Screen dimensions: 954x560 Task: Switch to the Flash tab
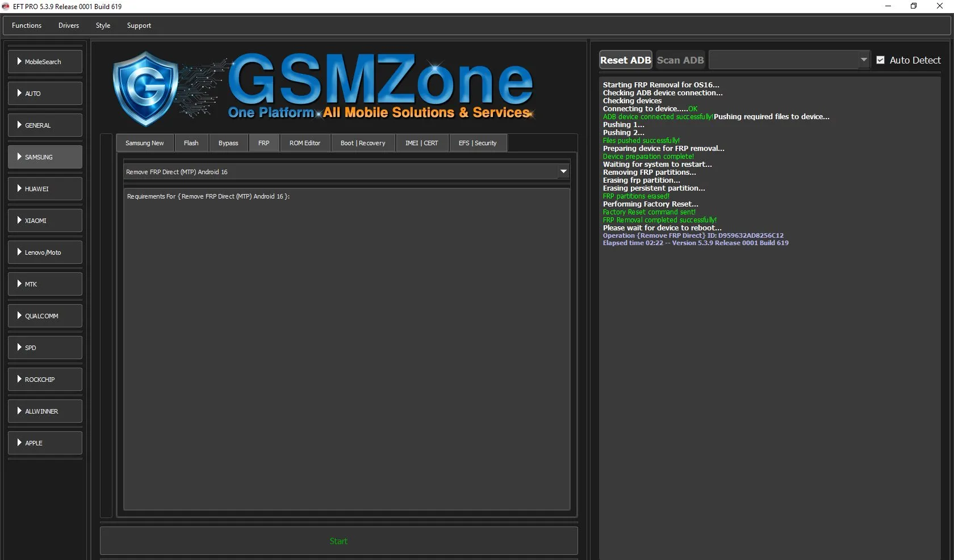click(x=191, y=143)
